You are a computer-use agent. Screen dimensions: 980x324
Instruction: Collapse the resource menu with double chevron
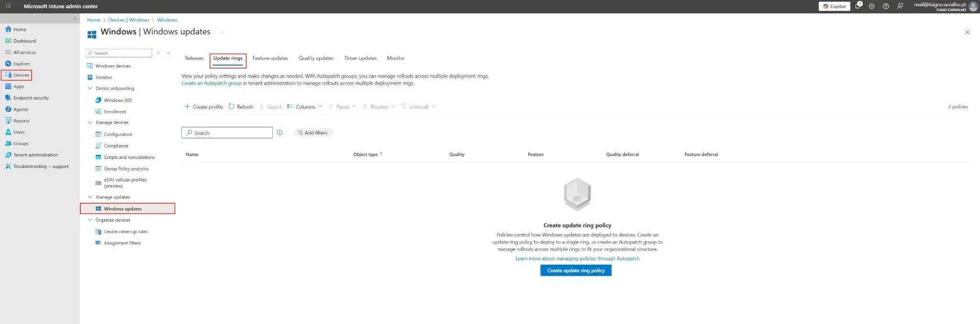168,53
